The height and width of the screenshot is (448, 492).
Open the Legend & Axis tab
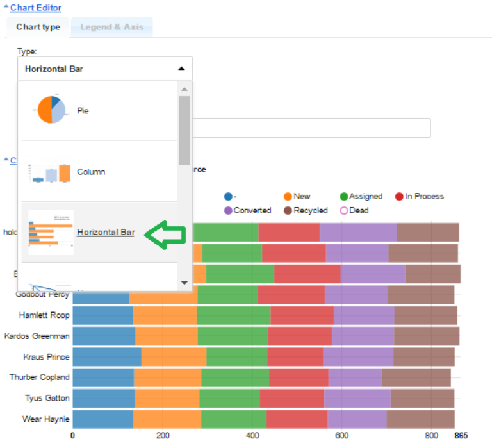click(x=112, y=27)
